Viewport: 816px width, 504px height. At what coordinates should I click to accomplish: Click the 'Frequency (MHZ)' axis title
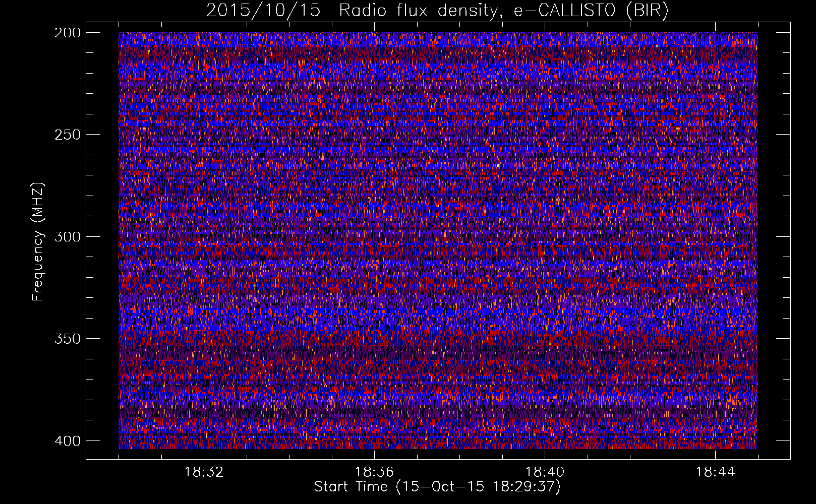(38, 241)
